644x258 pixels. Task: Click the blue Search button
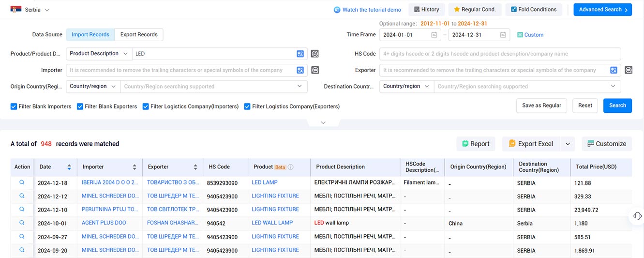[x=617, y=106]
